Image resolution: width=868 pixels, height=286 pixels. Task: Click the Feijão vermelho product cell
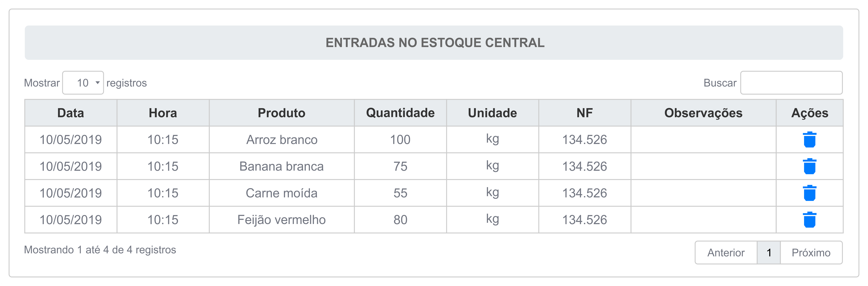pos(282,220)
